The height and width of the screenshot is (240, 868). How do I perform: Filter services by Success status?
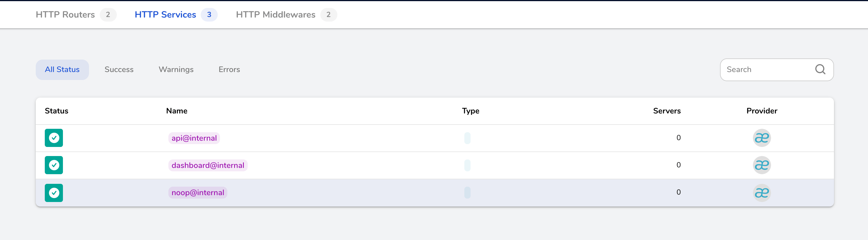[x=119, y=70]
